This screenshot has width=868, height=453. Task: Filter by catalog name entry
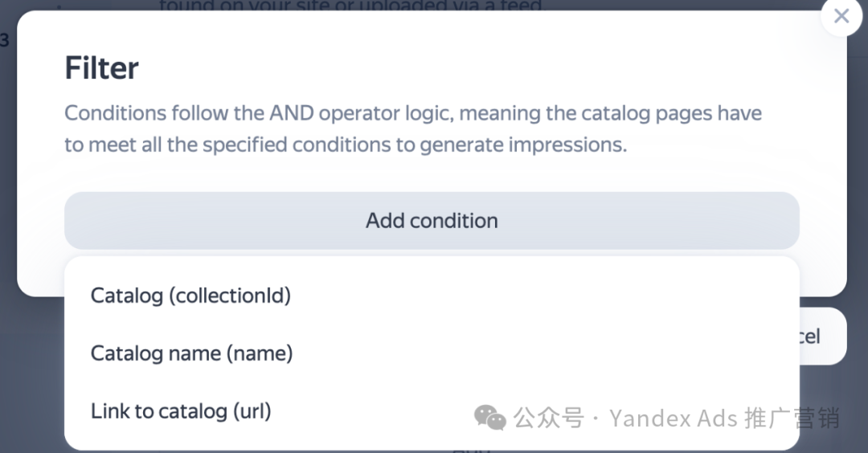coord(191,353)
